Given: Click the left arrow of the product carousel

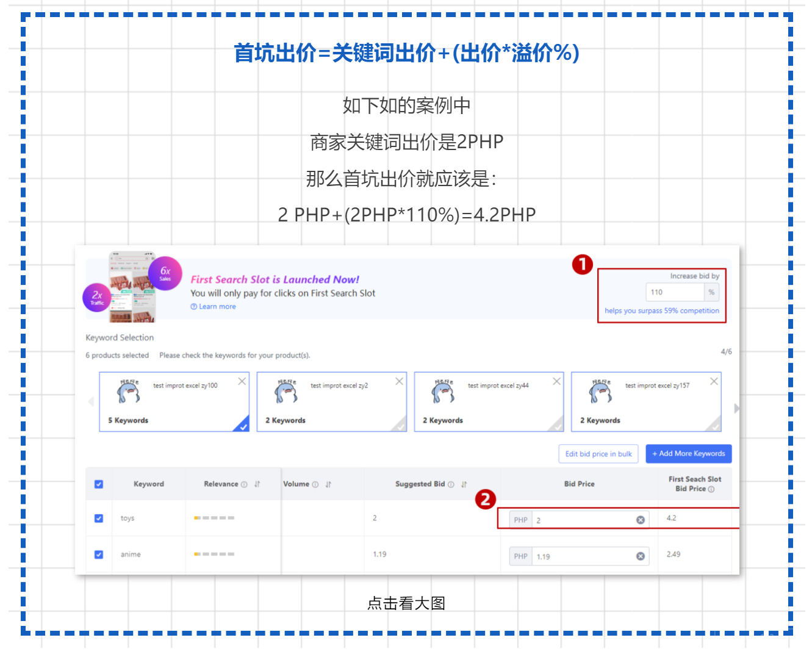Looking at the screenshot, I should click(x=91, y=401).
